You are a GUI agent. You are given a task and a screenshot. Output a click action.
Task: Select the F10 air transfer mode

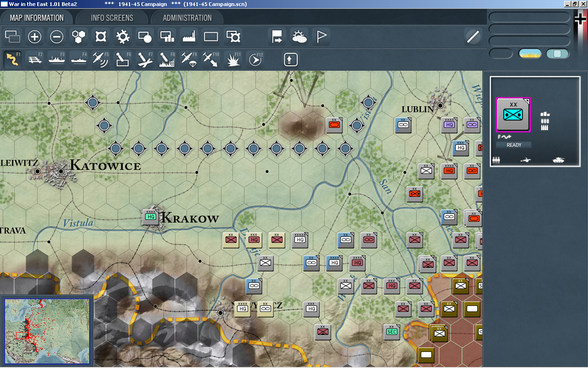coord(211,59)
